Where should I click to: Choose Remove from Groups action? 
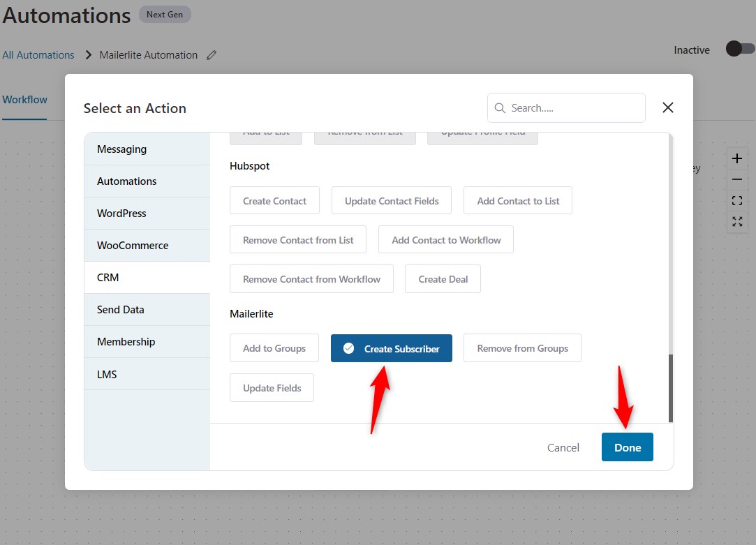point(522,348)
